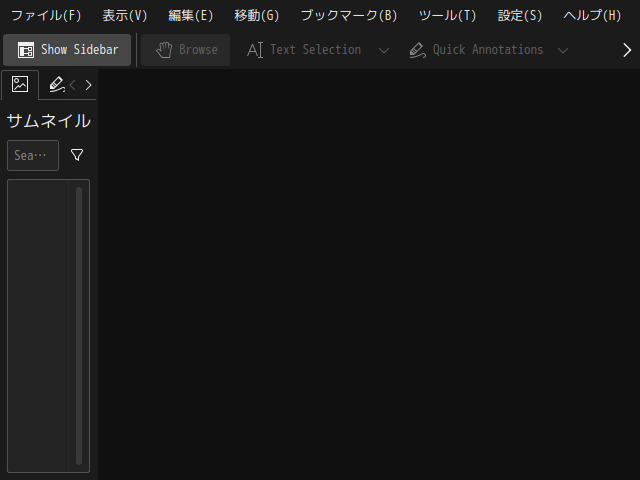This screenshot has width=640, height=480.
Task: Open the ツール(T) menu
Action: tap(447, 16)
